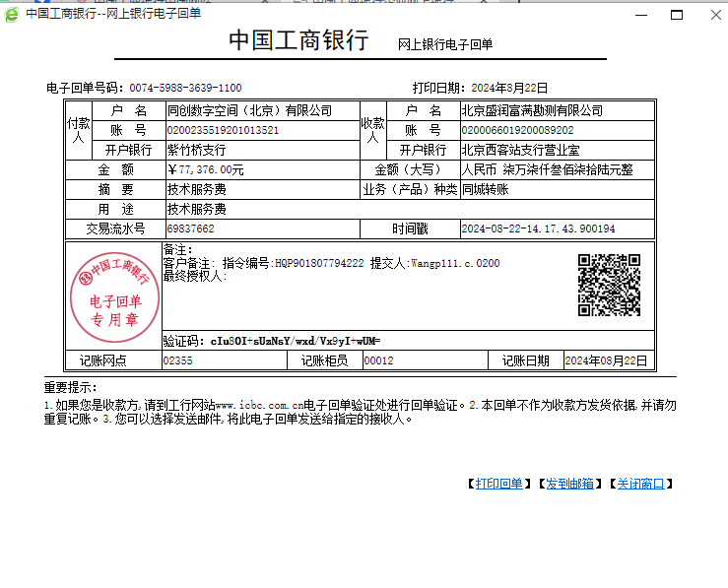Viewport: 728px width, 588px height.
Task: Click the QR code image
Action: point(609,285)
